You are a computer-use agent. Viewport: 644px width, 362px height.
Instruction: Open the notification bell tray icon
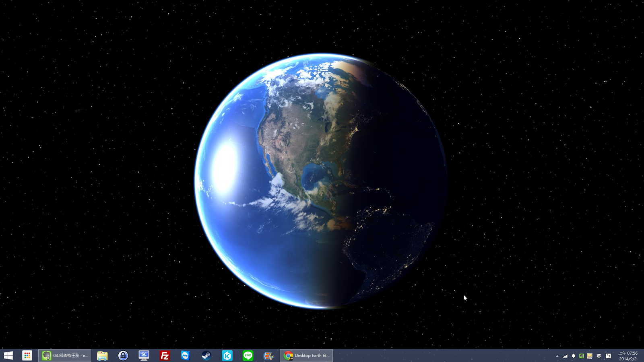tap(574, 356)
